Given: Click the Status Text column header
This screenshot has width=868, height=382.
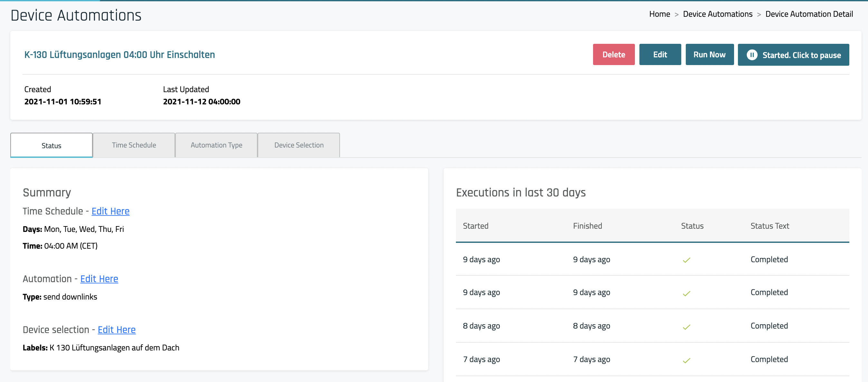Looking at the screenshot, I should (769, 225).
